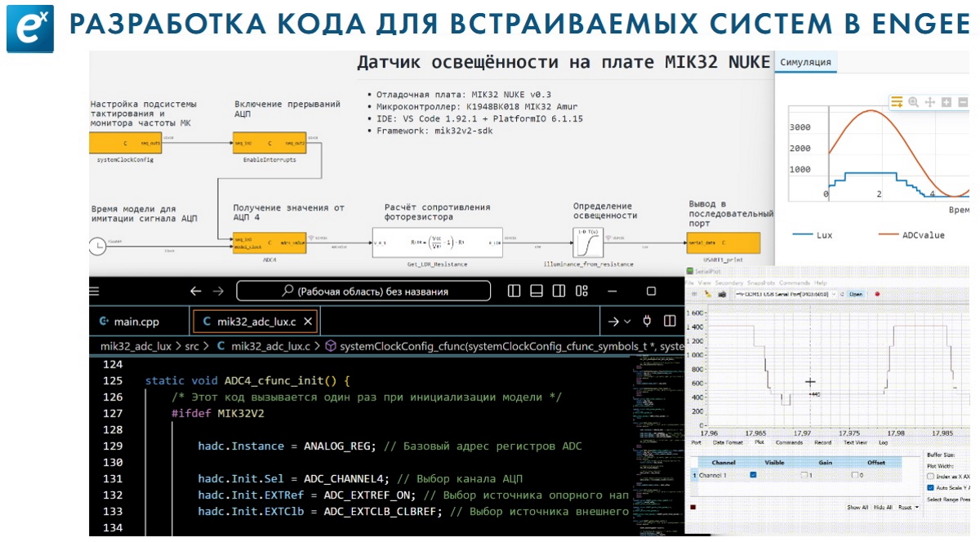This screenshot has height=542, width=980.
Task: Open the Data Format tab in SerialPlot
Action: pyautogui.click(x=728, y=442)
